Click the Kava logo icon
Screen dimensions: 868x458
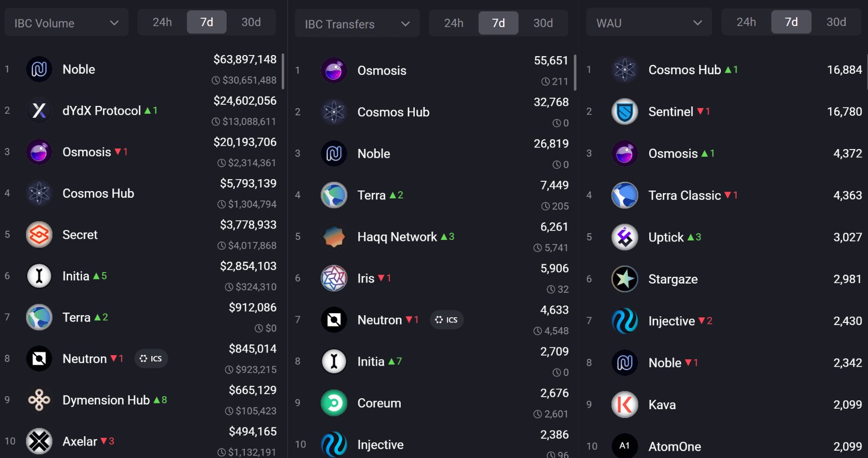pyautogui.click(x=624, y=405)
